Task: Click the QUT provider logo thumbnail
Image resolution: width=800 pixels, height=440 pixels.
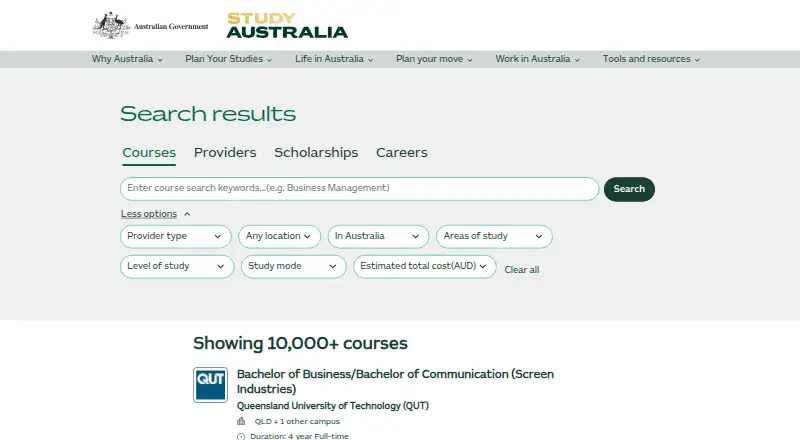Action: pyautogui.click(x=210, y=385)
